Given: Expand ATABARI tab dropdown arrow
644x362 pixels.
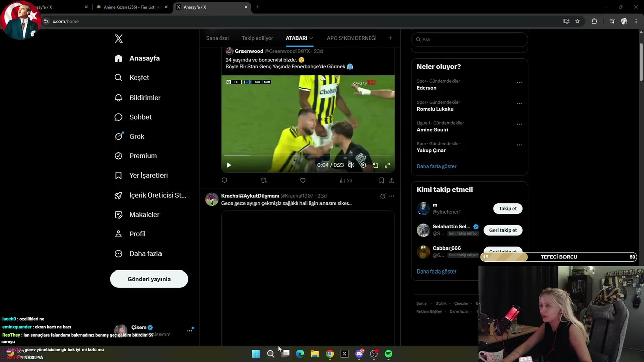Looking at the screenshot, I should coord(311,38).
